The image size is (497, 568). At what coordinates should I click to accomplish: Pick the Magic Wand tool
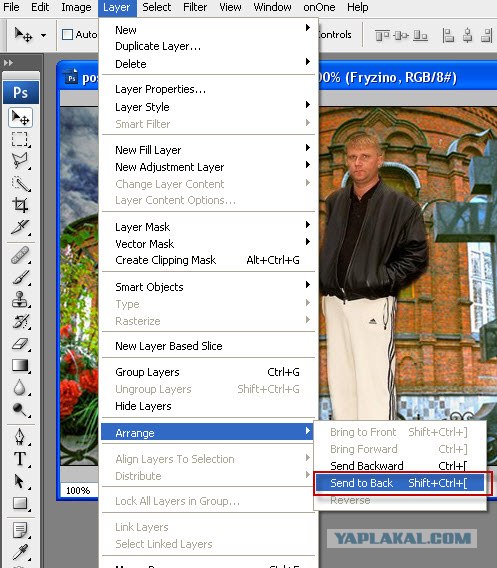tap(20, 184)
